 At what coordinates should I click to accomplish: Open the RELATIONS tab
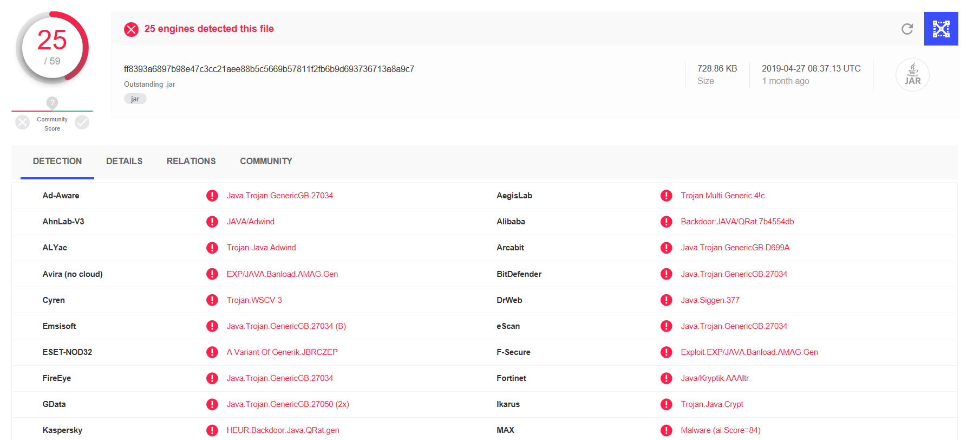pyautogui.click(x=191, y=161)
